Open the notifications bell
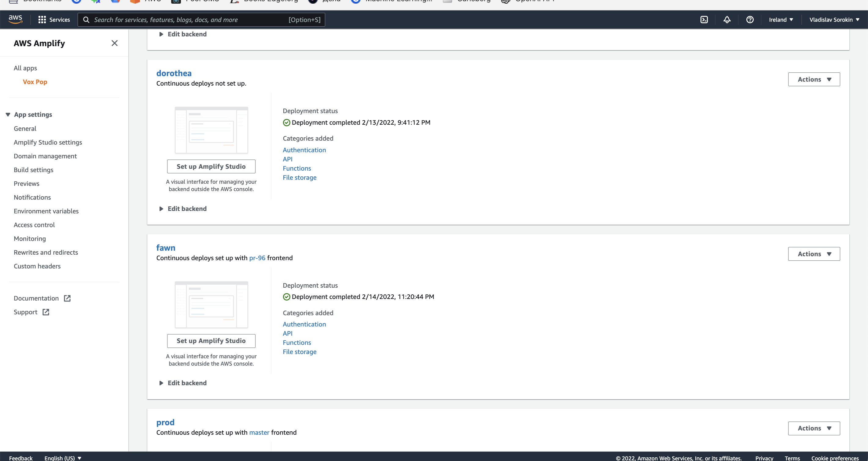Viewport: 868px width, 461px height. pyautogui.click(x=727, y=20)
